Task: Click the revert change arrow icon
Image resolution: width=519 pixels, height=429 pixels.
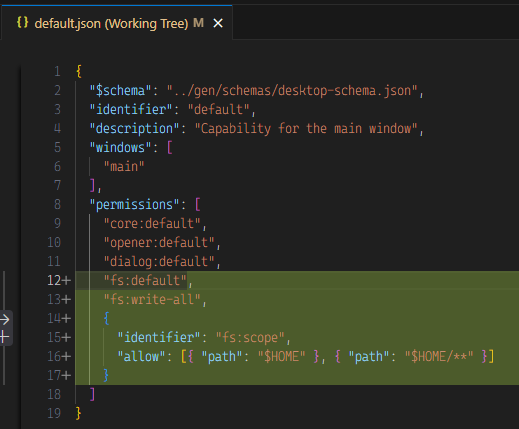Action: (5, 320)
